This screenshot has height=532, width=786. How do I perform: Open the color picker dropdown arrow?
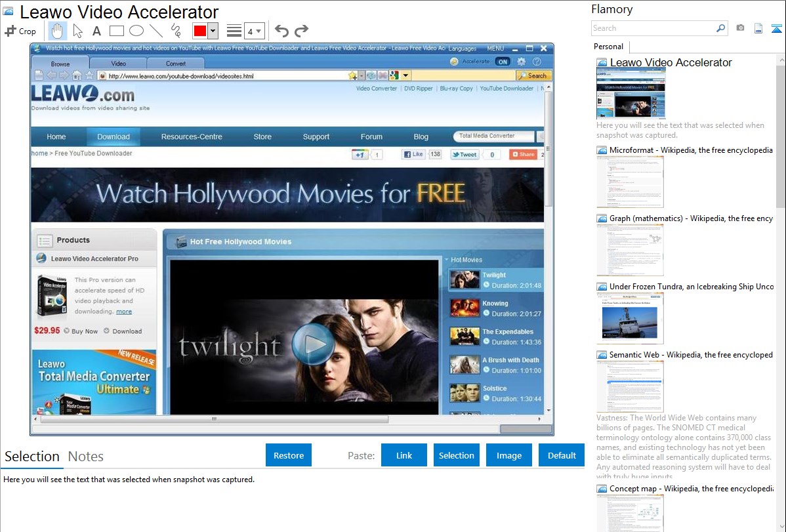tap(213, 31)
